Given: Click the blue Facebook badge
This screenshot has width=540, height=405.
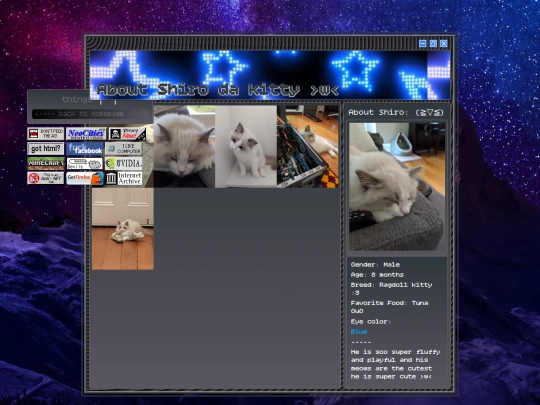Looking at the screenshot, I should pos(85,149).
